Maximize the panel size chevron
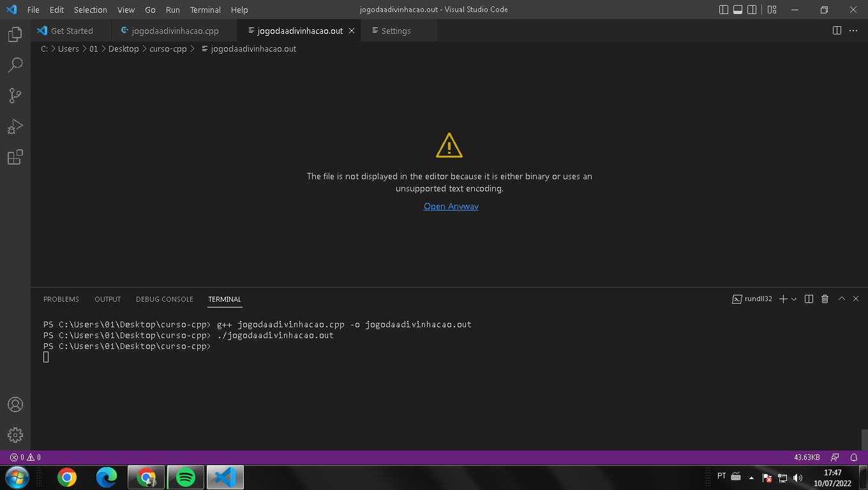The height and width of the screenshot is (490, 868). point(841,299)
